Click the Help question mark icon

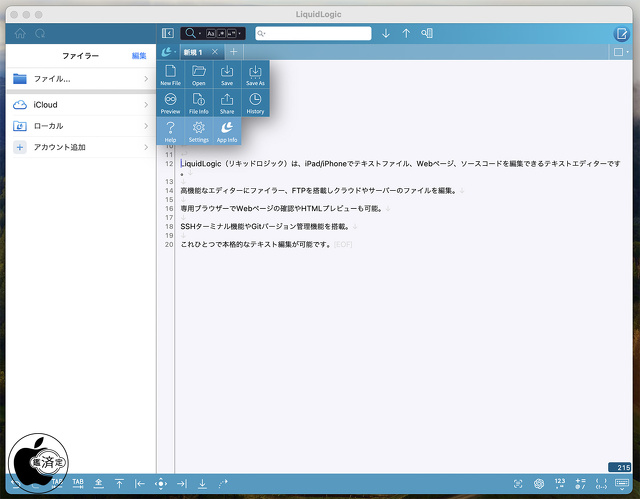point(170,131)
